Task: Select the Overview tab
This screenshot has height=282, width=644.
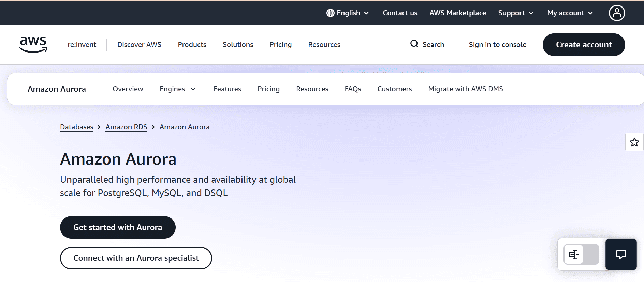Action: (128, 89)
